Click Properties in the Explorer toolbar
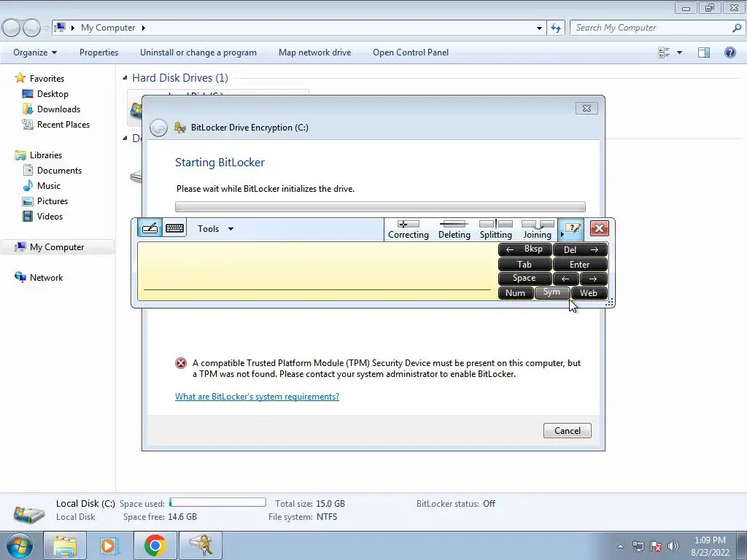This screenshot has width=747, height=560. pyautogui.click(x=98, y=52)
